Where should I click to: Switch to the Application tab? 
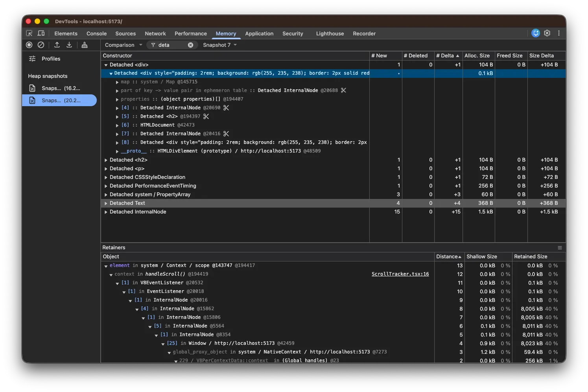click(259, 33)
